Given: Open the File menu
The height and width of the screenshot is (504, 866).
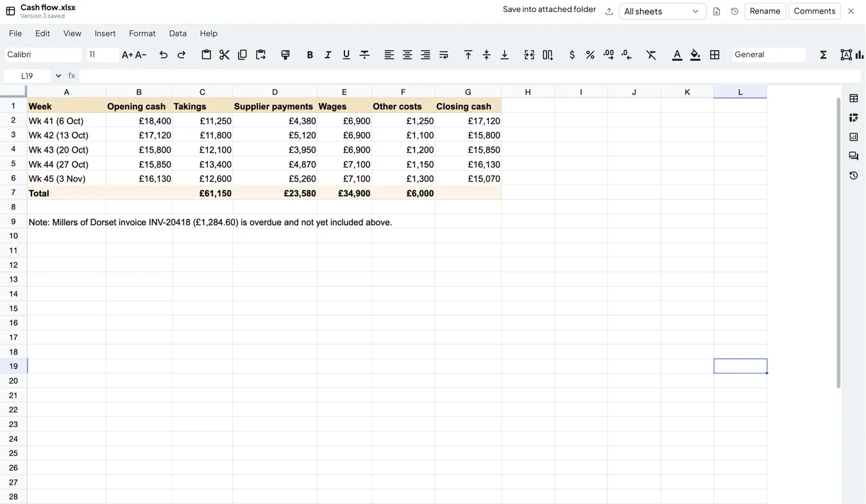Looking at the screenshot, I should tap(15, 33).
